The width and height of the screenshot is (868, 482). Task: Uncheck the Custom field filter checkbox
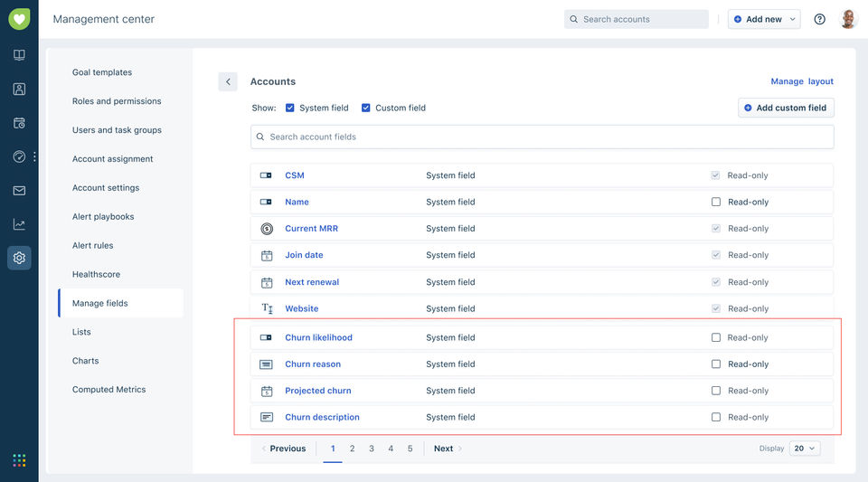366,108
